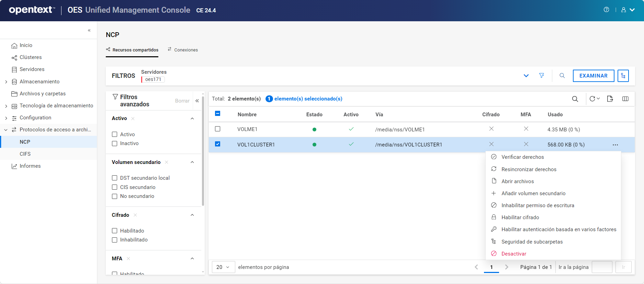The width and height of the screenshot is (644, 284).
Task: Collapse the left navigation sidebar
Action: 89,30
